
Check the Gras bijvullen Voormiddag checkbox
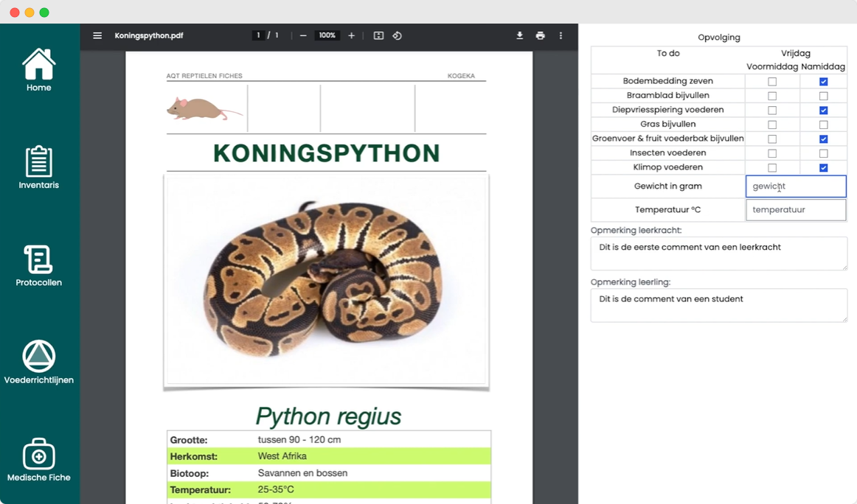[772, 124]
